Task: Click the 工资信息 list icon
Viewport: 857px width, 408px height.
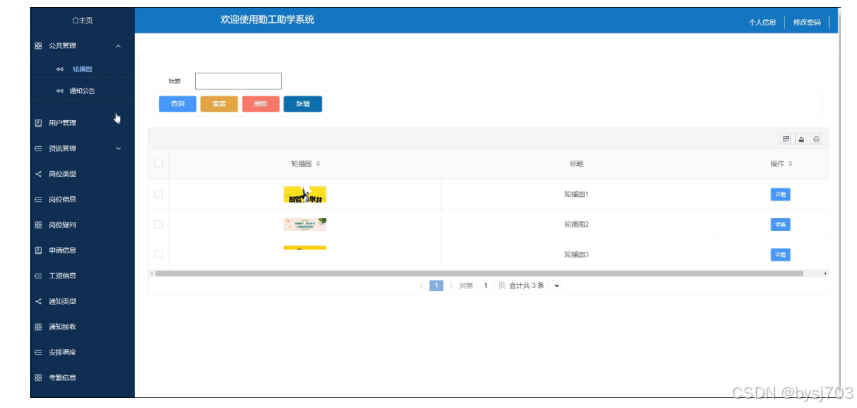Action: tap(38, 276)
